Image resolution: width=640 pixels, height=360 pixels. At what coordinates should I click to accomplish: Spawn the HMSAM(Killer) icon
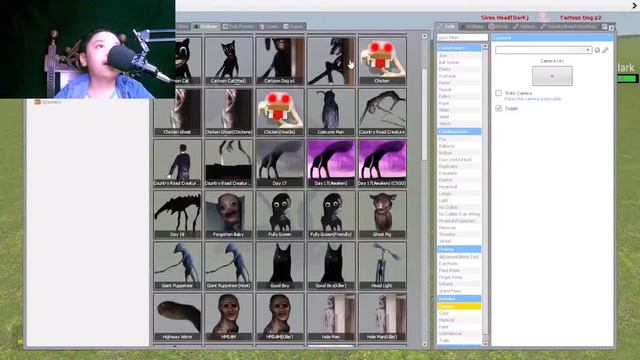point(280,317)
